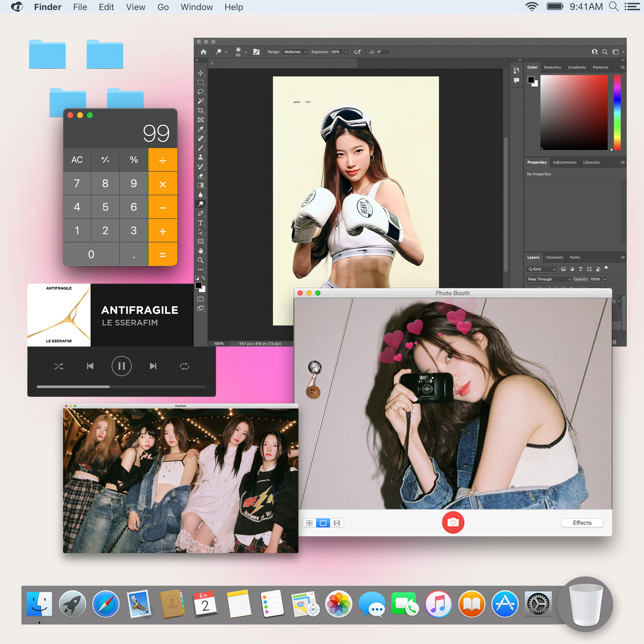Select the Hand tool
Viewport: 644px width, 644px height.
pos(200,251)
